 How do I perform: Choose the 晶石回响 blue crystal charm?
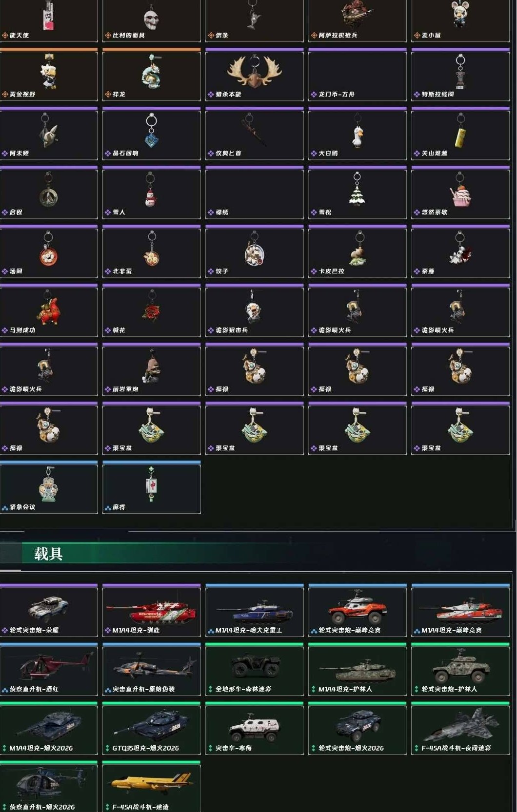(152, 134)
